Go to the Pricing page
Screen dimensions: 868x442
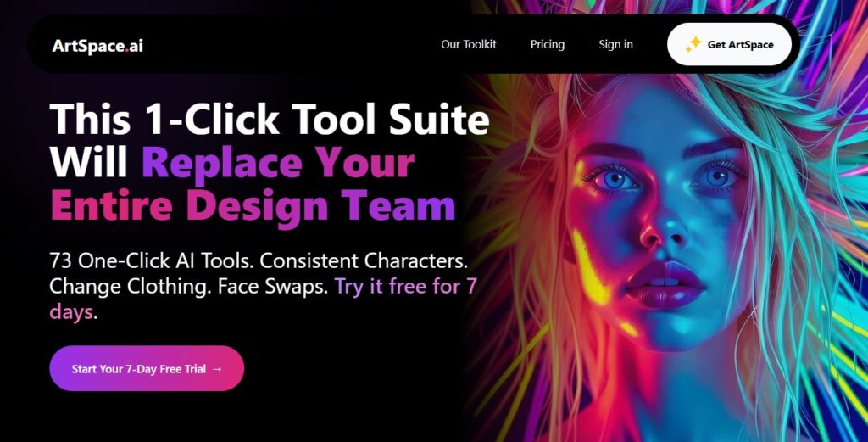[547, 44]
